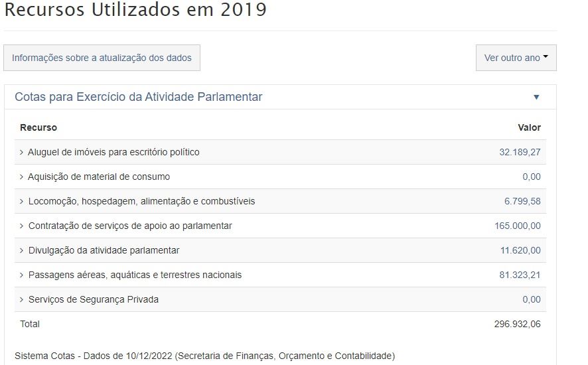Open the Ver outro ano dropdown
Screen dimensions: 588x365
point(516,58)
